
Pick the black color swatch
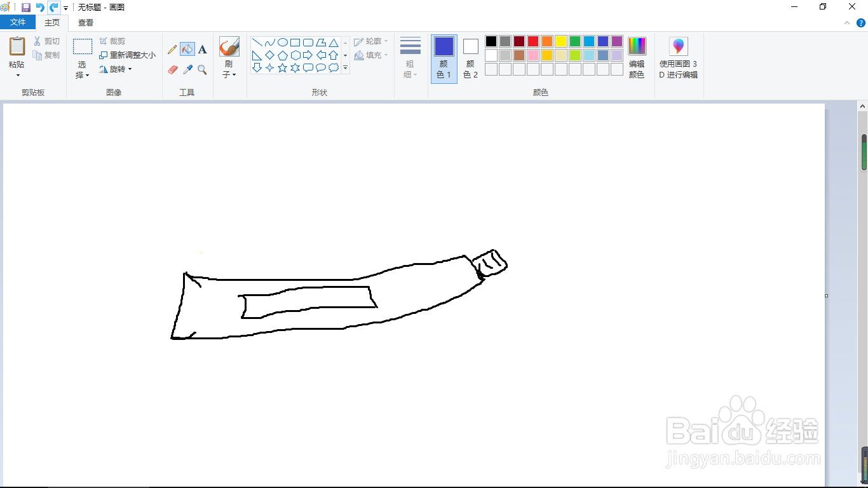491,41
